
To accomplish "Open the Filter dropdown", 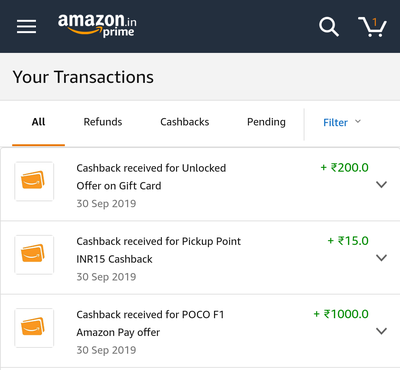I will click(x=342, y=122).
